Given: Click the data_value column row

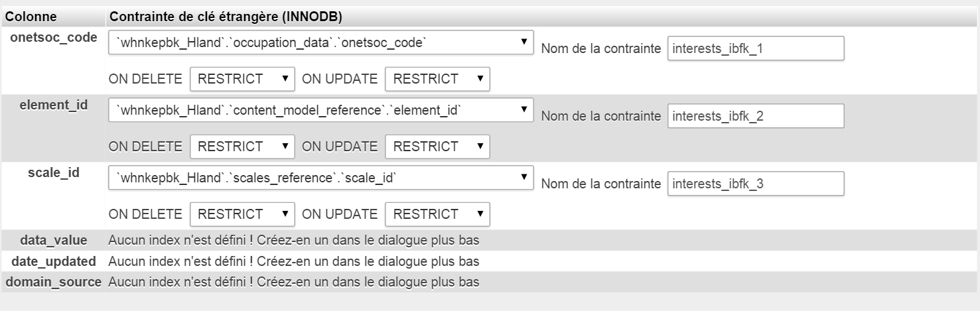Looking at the screenshot, I should pyautogui.click(x=490, y=240).
